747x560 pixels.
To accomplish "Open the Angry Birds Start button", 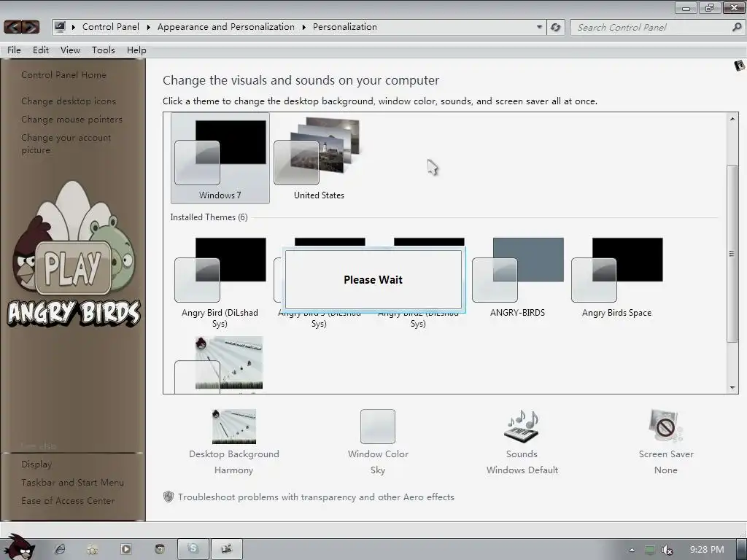I will (x=19, y=548).
